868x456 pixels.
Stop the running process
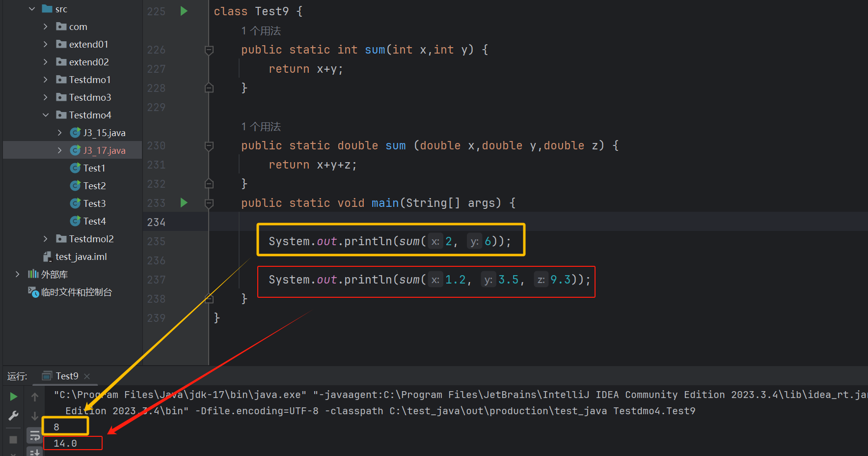click(14, 439)
